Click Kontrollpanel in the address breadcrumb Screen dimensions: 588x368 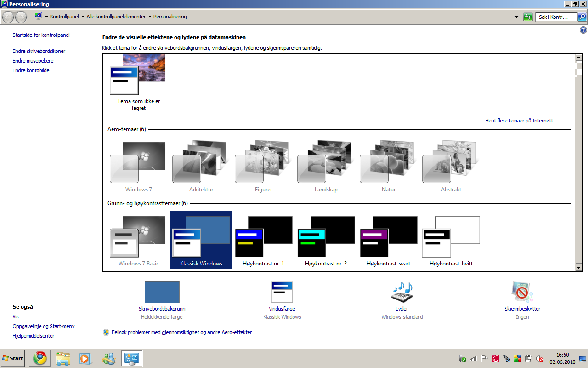[x=64, y=17]
